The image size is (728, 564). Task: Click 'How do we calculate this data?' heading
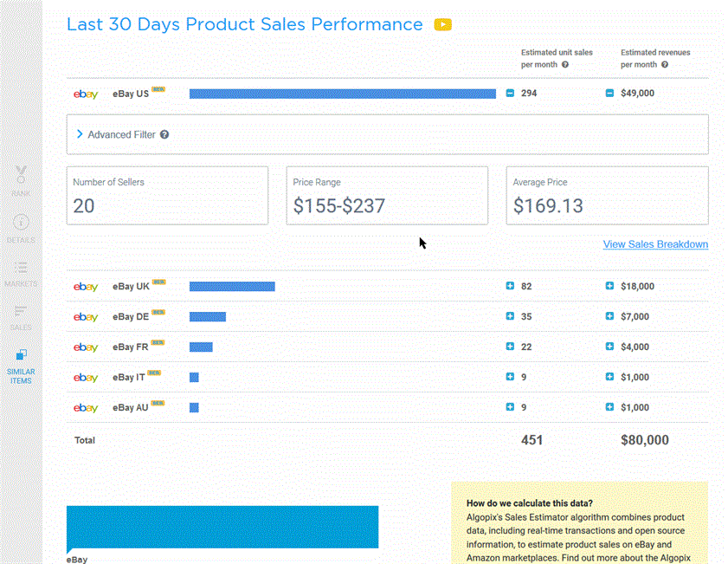(x=529, y=503)
